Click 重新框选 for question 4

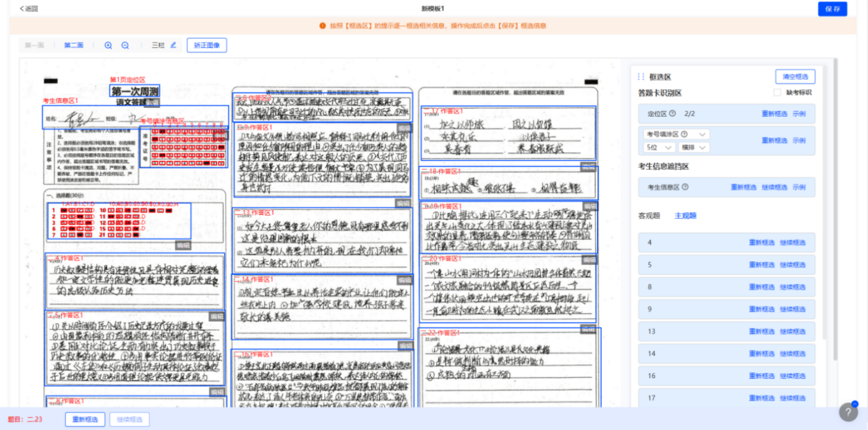click(x=762, y=243)
